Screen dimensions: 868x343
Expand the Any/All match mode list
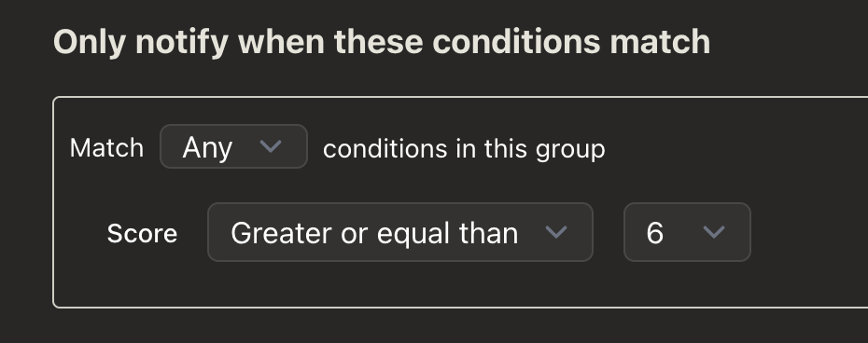pos(233,146)
